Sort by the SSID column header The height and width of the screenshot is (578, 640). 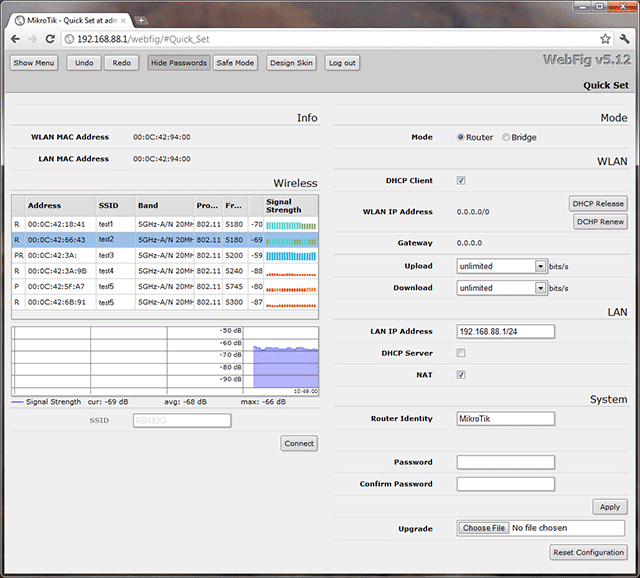[x=116, y=206]
